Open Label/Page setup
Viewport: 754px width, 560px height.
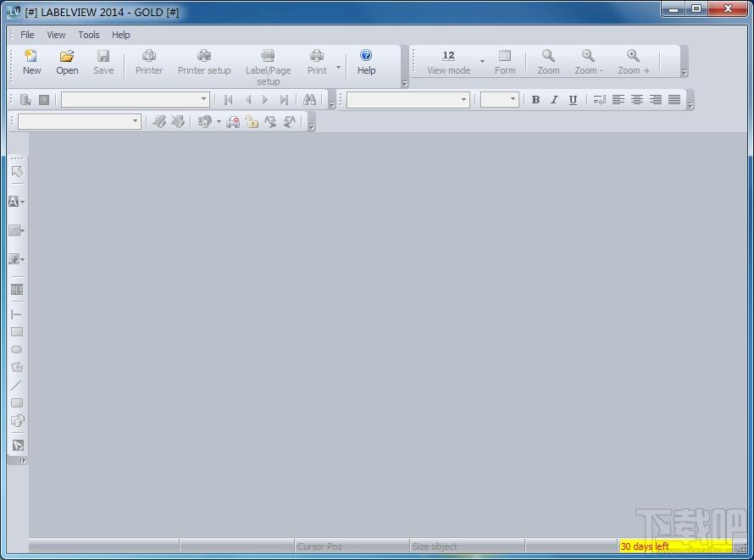pos(269,67)
